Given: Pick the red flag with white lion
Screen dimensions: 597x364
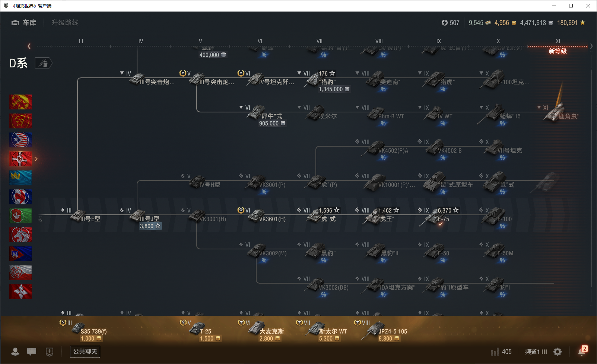Looking at the screenshot, I should [x=20, y=235].
